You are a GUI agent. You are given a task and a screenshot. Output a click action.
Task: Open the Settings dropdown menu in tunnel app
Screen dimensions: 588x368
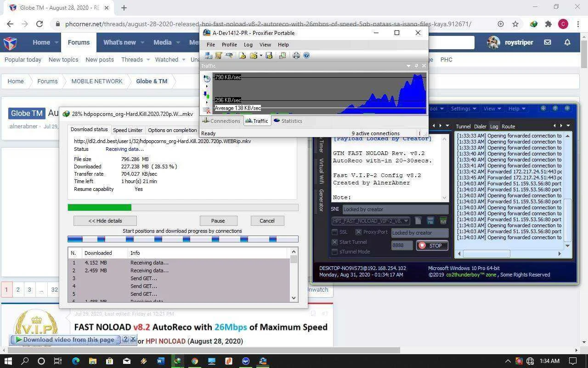463,109
